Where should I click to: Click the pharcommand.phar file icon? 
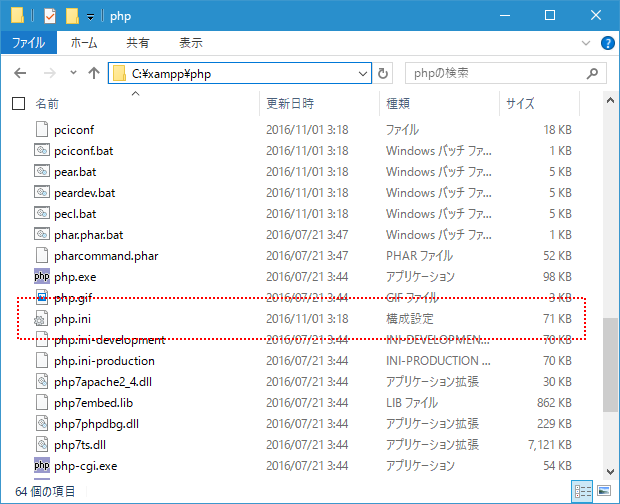coord(42,255)
